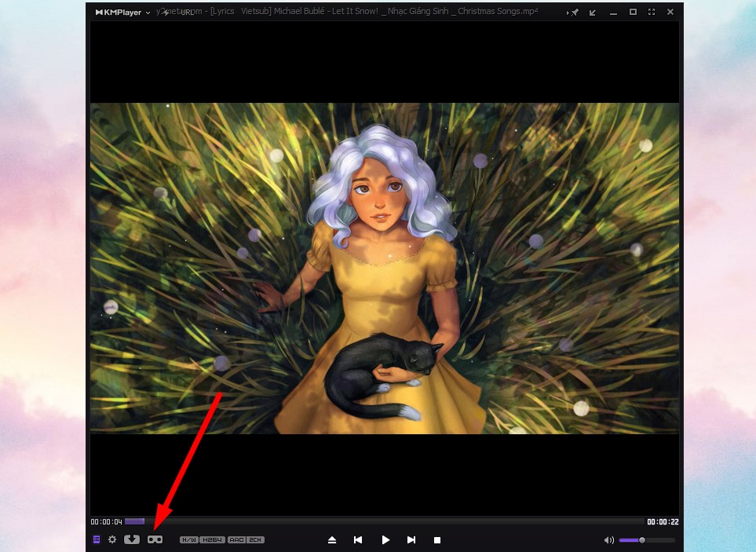Switch player to compact mode via arrow icon
This screenshot has width=756, height=552.
click(593, 13)
